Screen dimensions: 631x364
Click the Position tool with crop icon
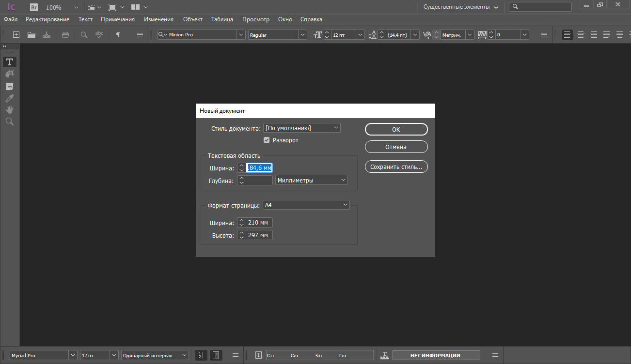(9, 74)
